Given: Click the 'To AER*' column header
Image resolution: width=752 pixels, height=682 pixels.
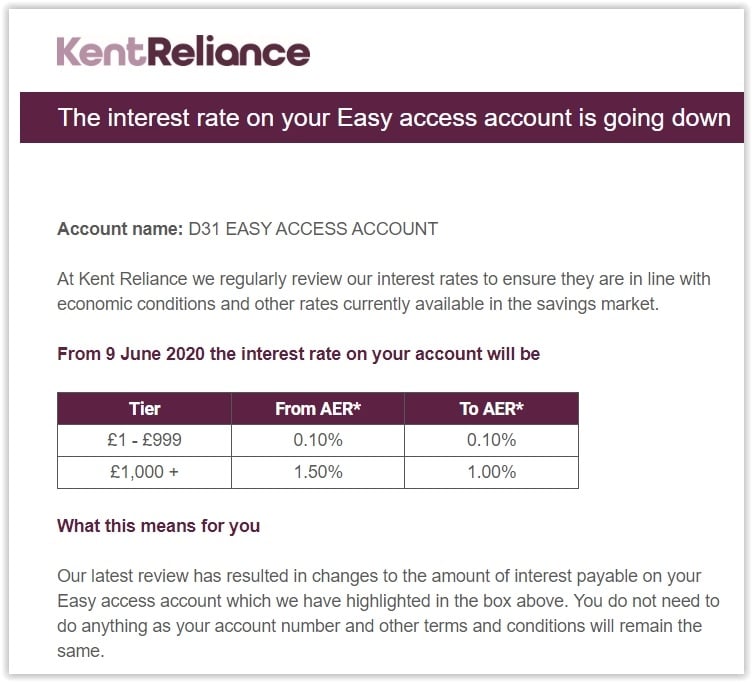Looking at the screenshot, I should coord(491,408).
